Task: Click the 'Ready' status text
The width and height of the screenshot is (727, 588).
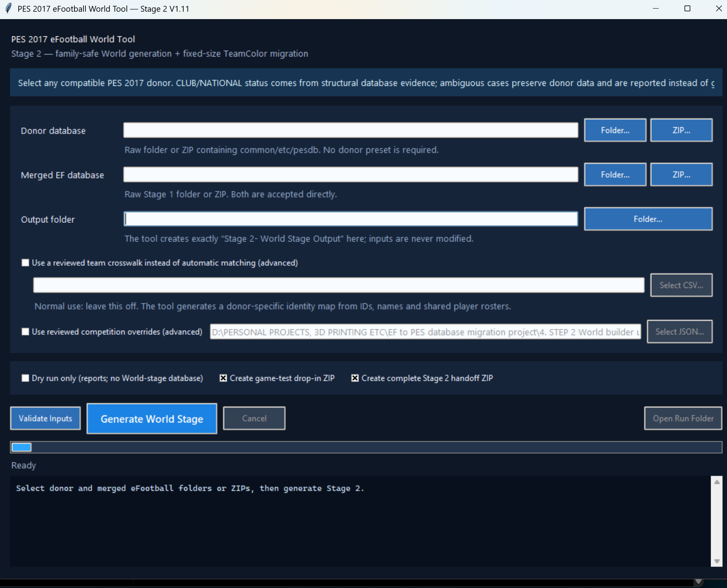Action: [x=23, y=465]
